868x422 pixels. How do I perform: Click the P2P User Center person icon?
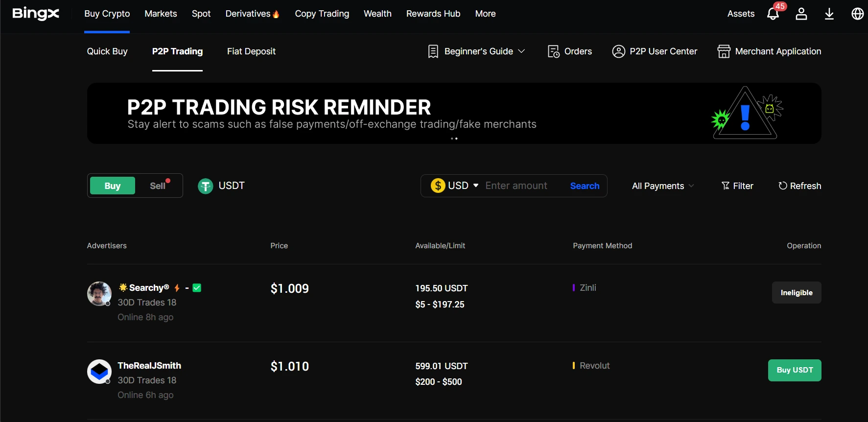(x=619, y=51)
